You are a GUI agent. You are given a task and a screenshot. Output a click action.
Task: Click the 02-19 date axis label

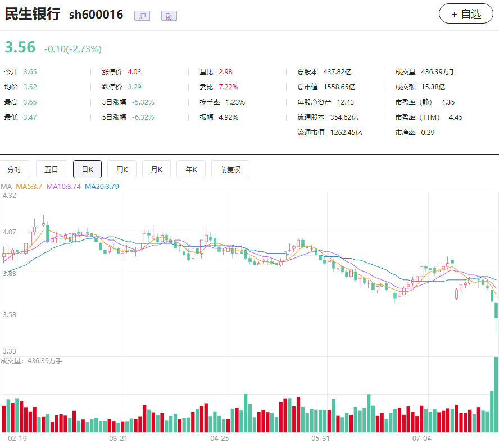[x=17, y=438]
